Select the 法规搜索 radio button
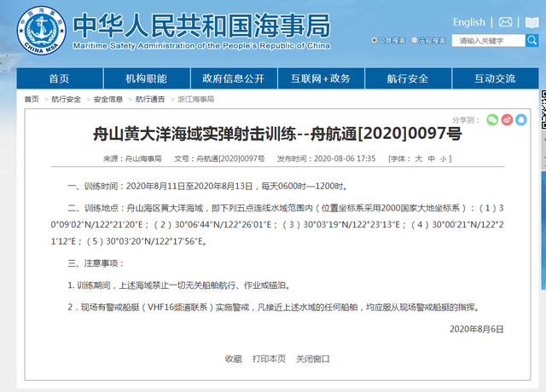 coord(415,40)
